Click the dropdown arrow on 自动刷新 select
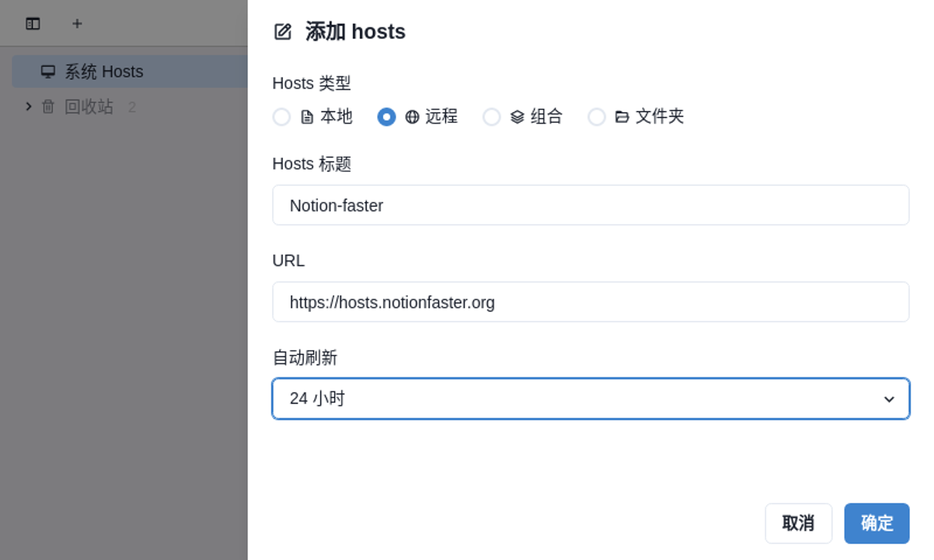The image size is (934, 560). click(889, 399)
